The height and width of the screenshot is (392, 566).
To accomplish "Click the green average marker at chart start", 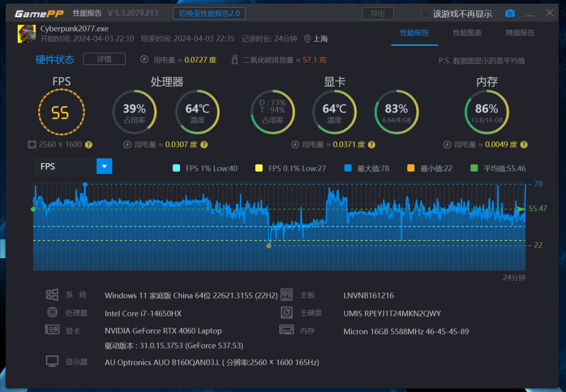I will coord(33,209).
